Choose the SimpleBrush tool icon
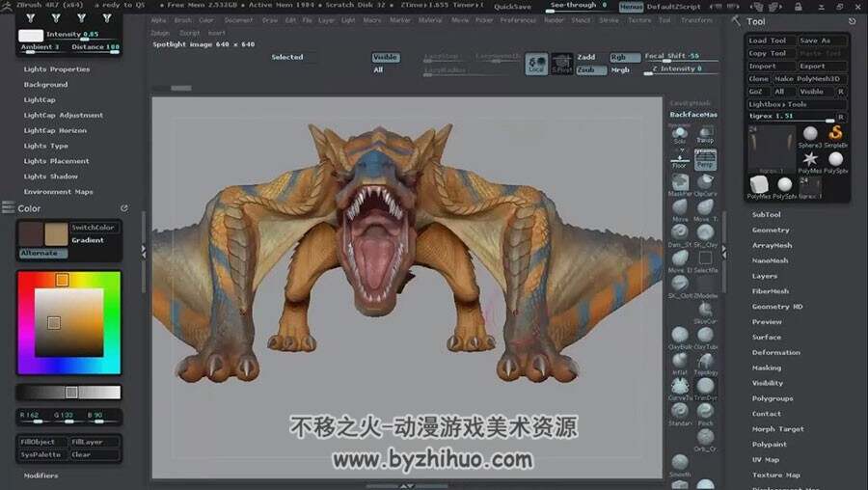This screenshot has width=868, height=490. click(836, 136)
